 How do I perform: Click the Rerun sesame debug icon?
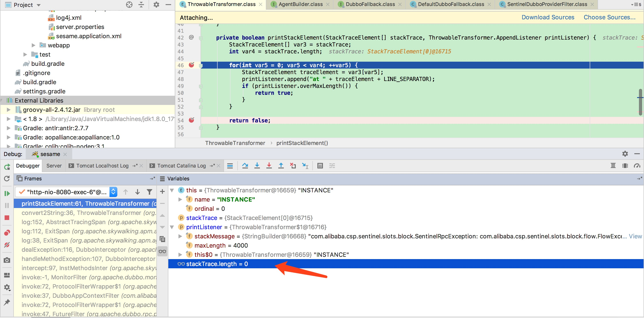click(x=7, y=167)
